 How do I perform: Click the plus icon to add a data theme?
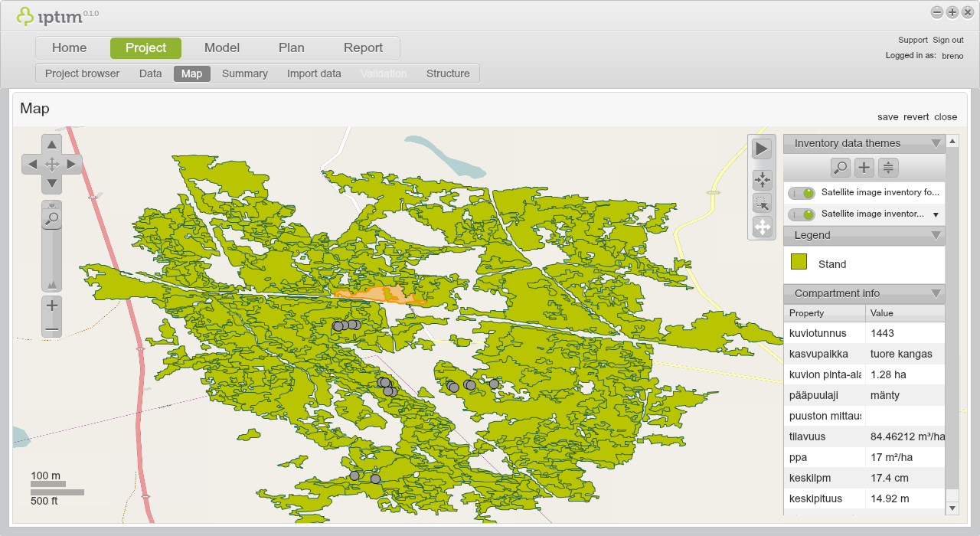pyautogui.click(x=864, y=167)
